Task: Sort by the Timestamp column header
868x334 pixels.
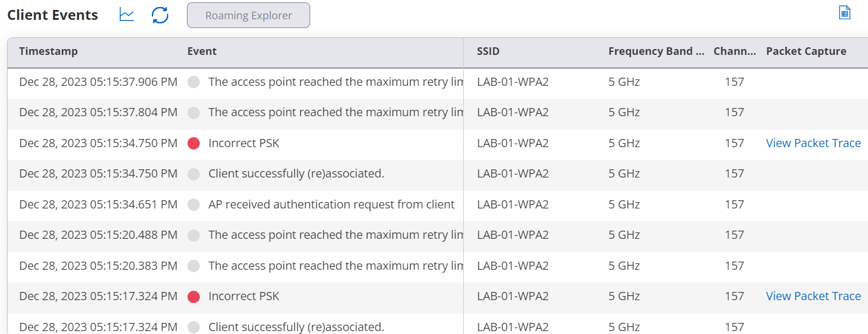Action: click(x=48, y=51)
